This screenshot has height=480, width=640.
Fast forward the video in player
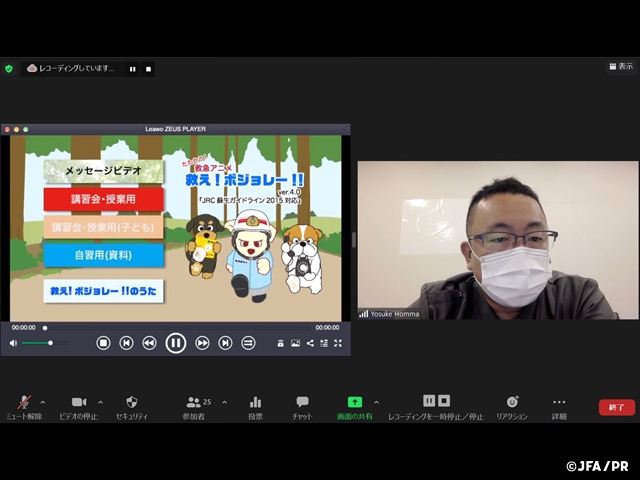click(202, 343)
